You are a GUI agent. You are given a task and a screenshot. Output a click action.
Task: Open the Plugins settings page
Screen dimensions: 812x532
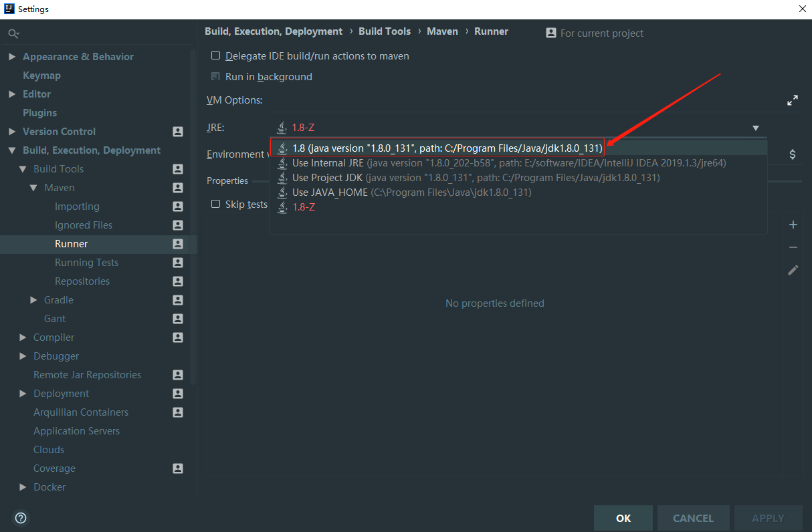pyautogui.click(x=39, y=113)
